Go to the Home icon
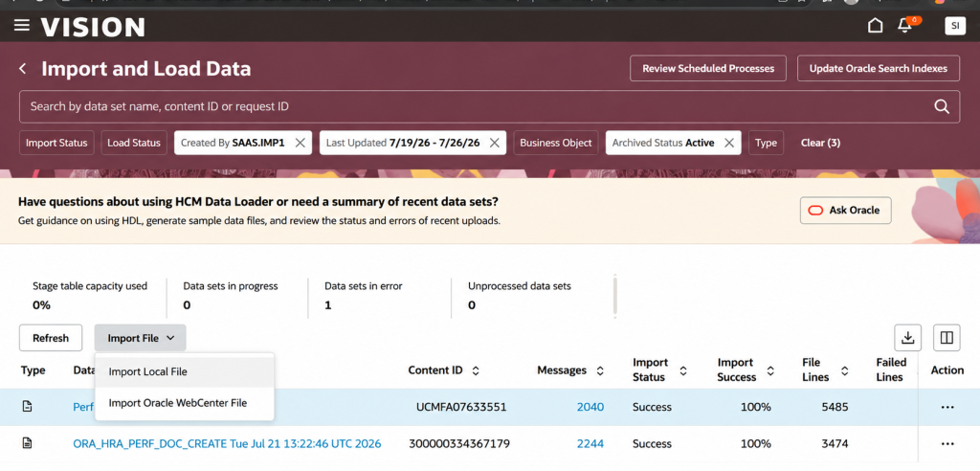Screen dimensions: 980x471 pos(876,26)
